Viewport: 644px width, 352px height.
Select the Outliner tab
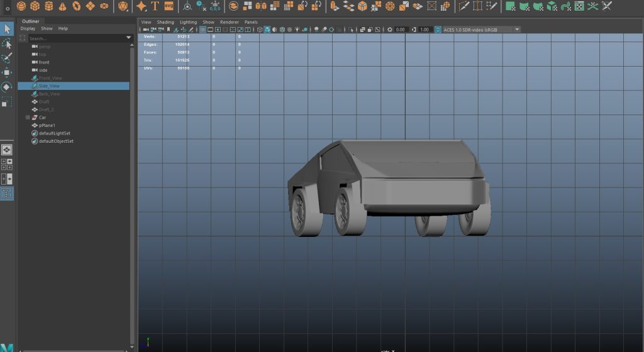coord(30,21)
